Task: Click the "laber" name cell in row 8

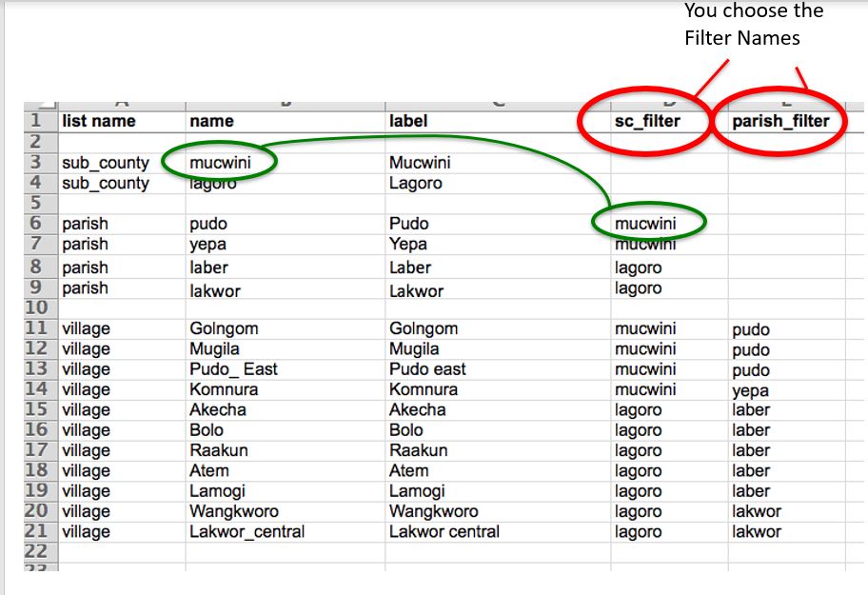Action: pos(208,268)
